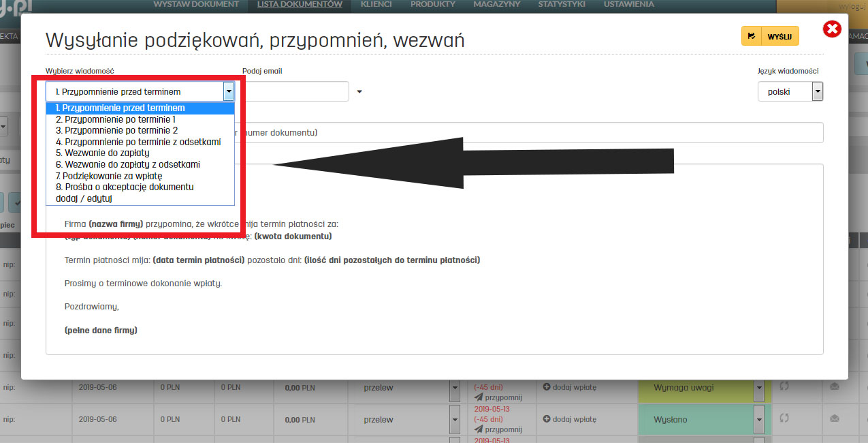Click the plus dodaj wpłatę icon in the Wymaga uwagi row
This screenshot has height=443, width=868.
coord(547,388)
